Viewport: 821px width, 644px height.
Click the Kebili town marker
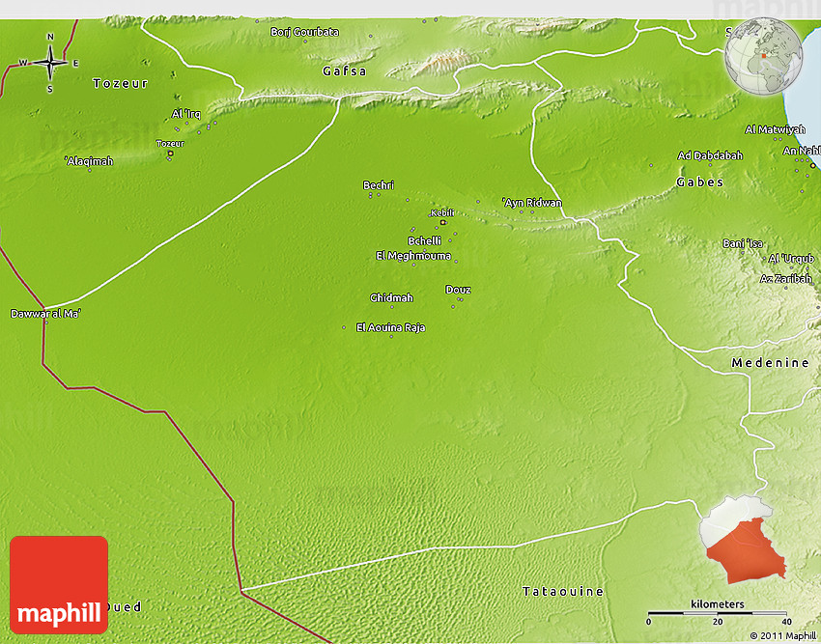[x=442, y=223]
